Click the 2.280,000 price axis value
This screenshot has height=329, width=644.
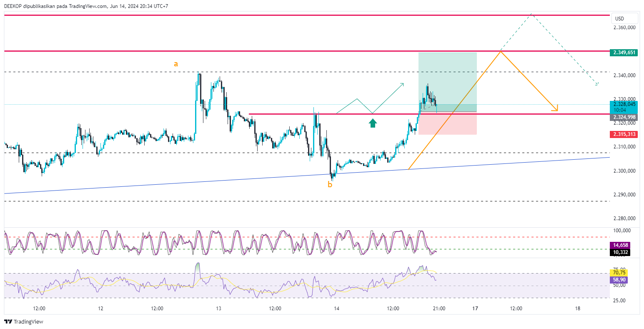pyautogui.click(x=624, y=218)
